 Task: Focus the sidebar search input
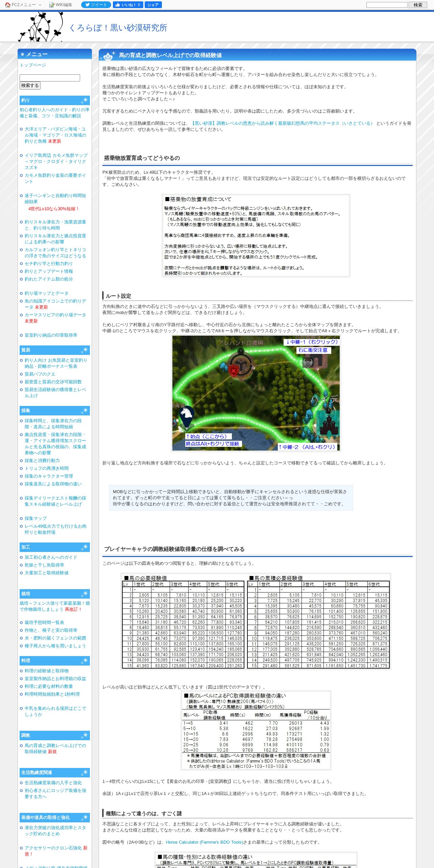(x=50, y=78)
